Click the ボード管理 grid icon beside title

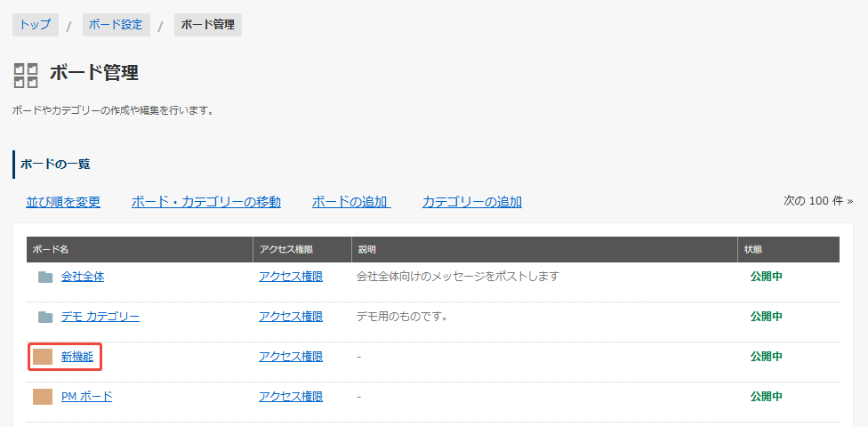pos(26,76)
